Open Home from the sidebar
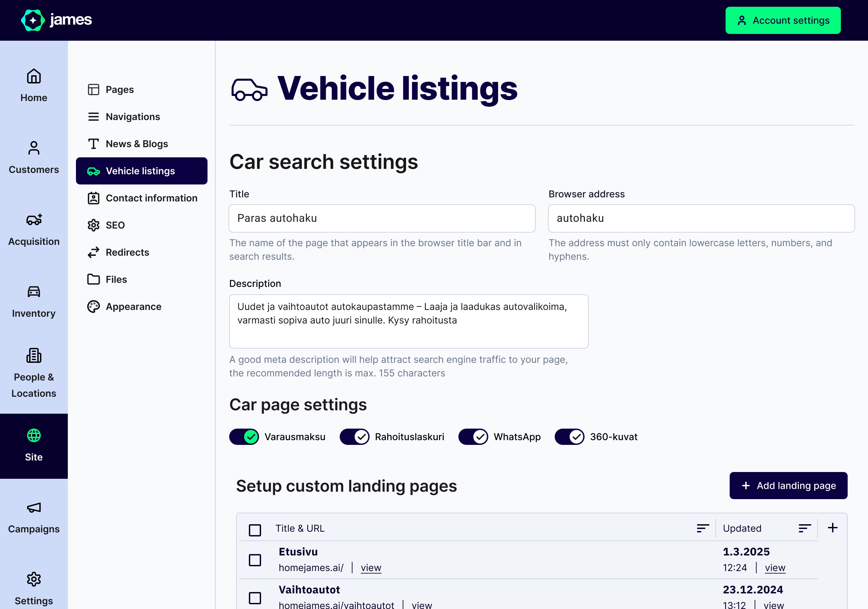The image size is (868, 609). 33,84
